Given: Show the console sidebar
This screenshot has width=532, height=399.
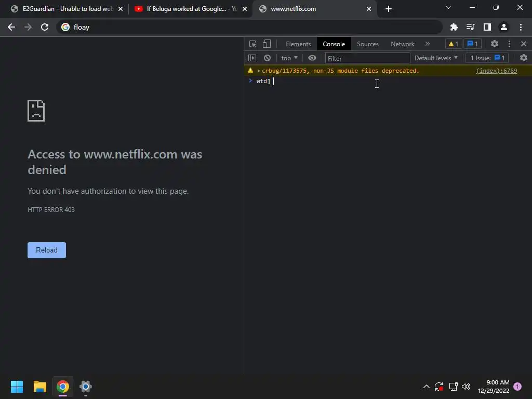Looking at the screenshot, I should click(252, 58).
